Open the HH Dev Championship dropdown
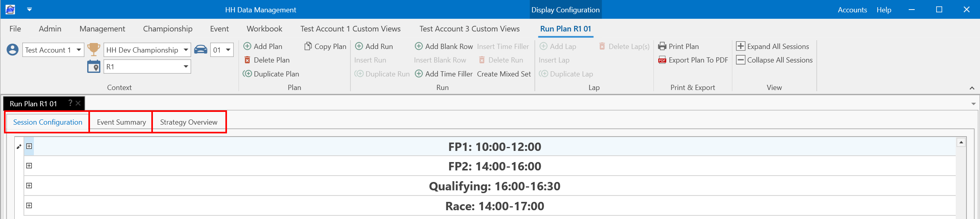980x219 pixels. pos(186,50)
